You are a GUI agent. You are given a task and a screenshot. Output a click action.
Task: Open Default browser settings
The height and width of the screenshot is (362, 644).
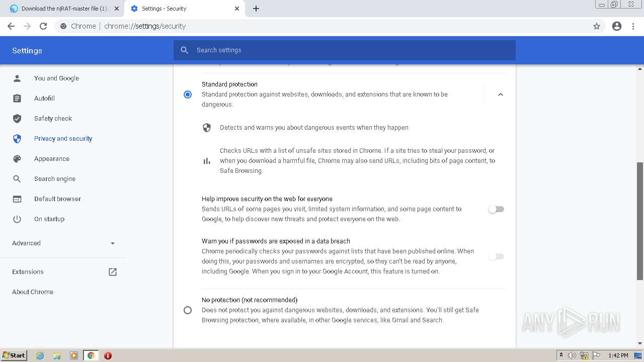click(57, 199)
